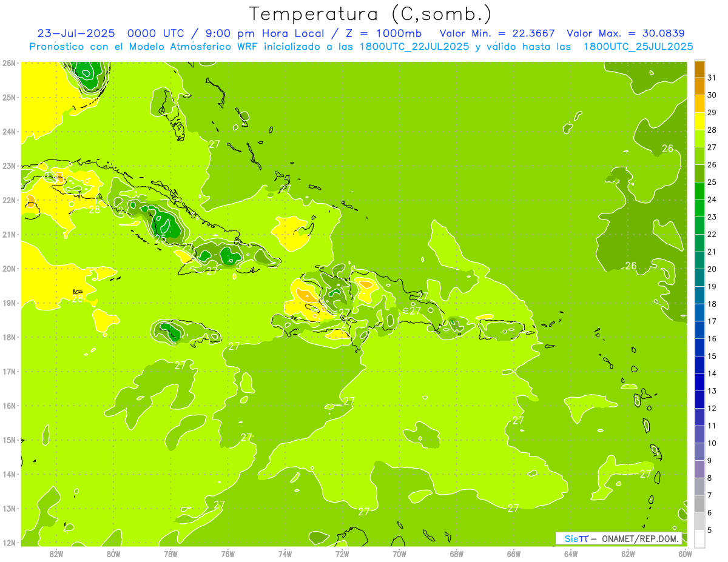
Task: Click the "24" label on the color scale
Action: click(x=712, y=199)
